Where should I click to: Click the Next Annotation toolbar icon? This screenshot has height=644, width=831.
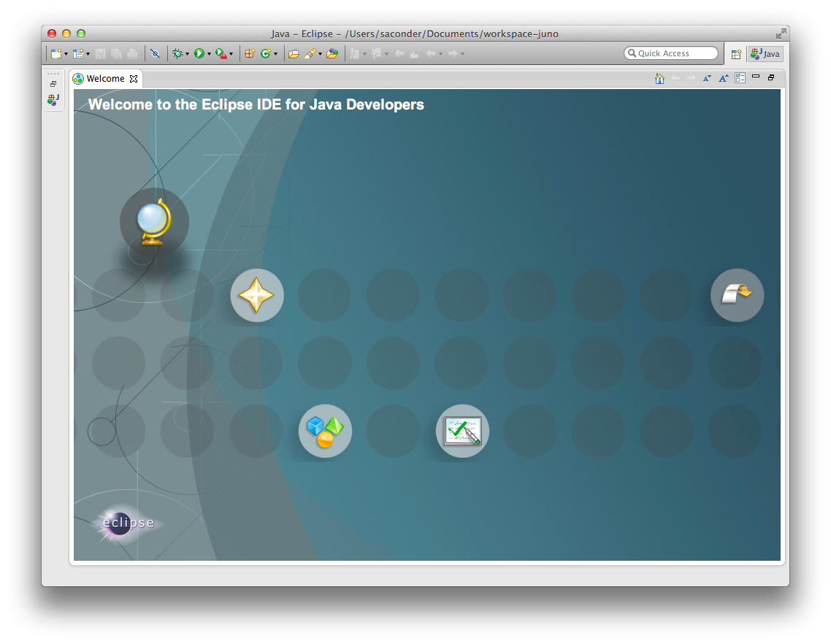354,53
